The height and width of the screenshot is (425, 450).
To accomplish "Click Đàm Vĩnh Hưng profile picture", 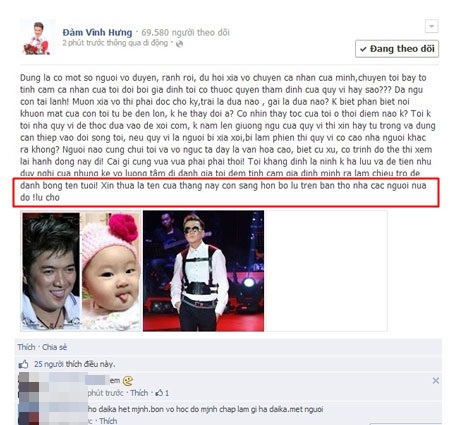I will coord(36,38).
